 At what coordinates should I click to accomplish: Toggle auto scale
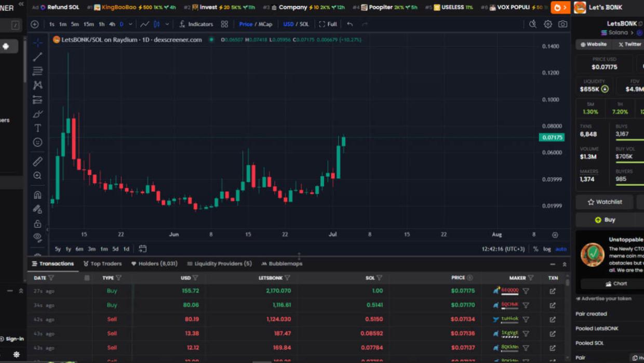(561, 249)
